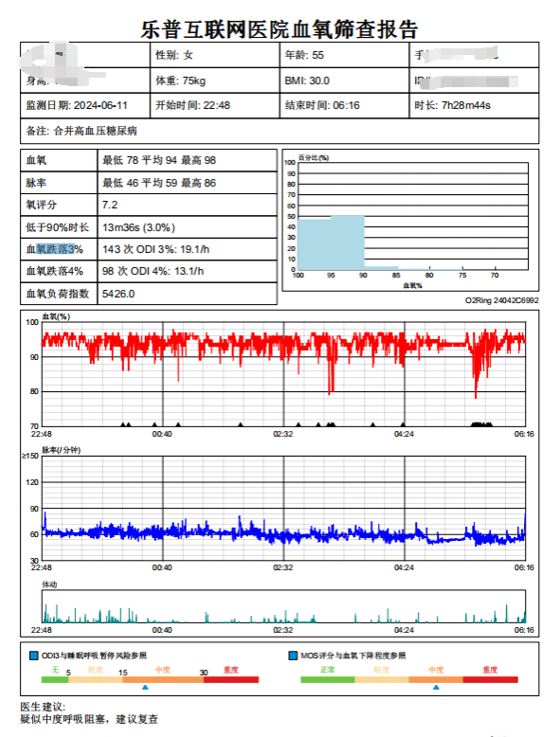The width and height of the screenshot is (560, 737).
Task: Click the device label O2Ring 24042C6992
Action: (501, 300)
